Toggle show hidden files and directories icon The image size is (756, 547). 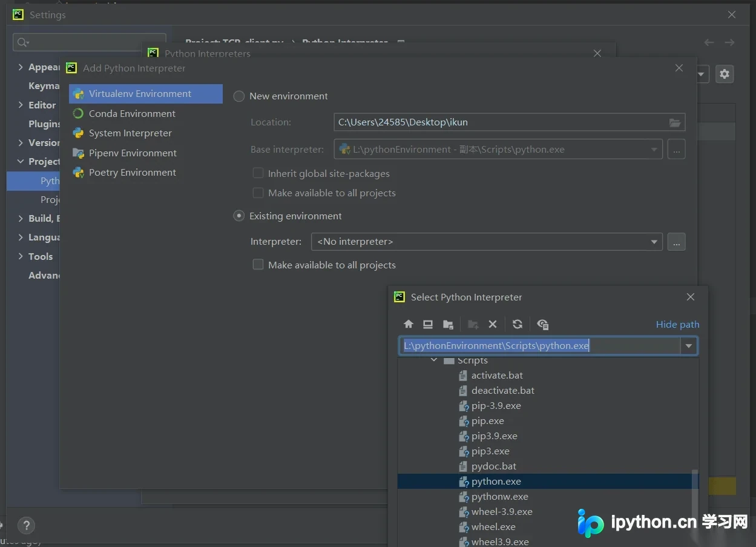pyautogui.click(x=543, y=324)
